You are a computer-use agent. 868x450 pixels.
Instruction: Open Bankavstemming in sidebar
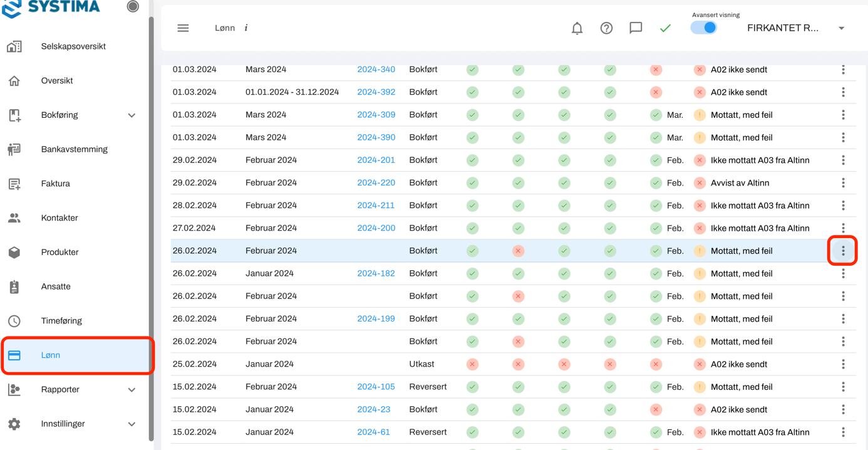point(74,149)
